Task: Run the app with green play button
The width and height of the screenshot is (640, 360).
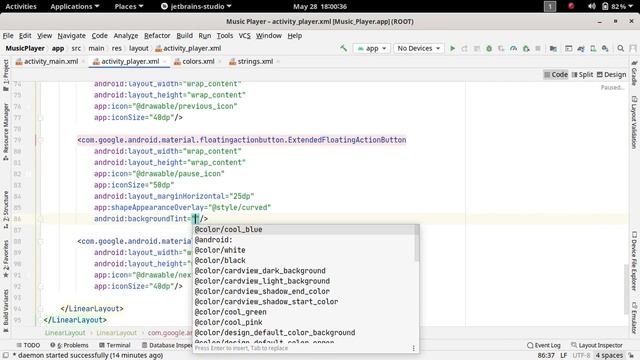Action: 452,48
